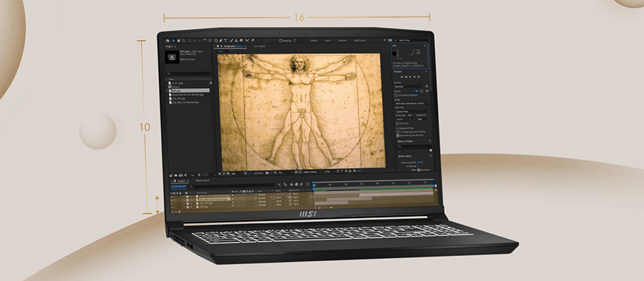Toggle the Snapping checkbox in the toolbar
This screenshot has width=644, height=281.
click(x=281, y=41)
